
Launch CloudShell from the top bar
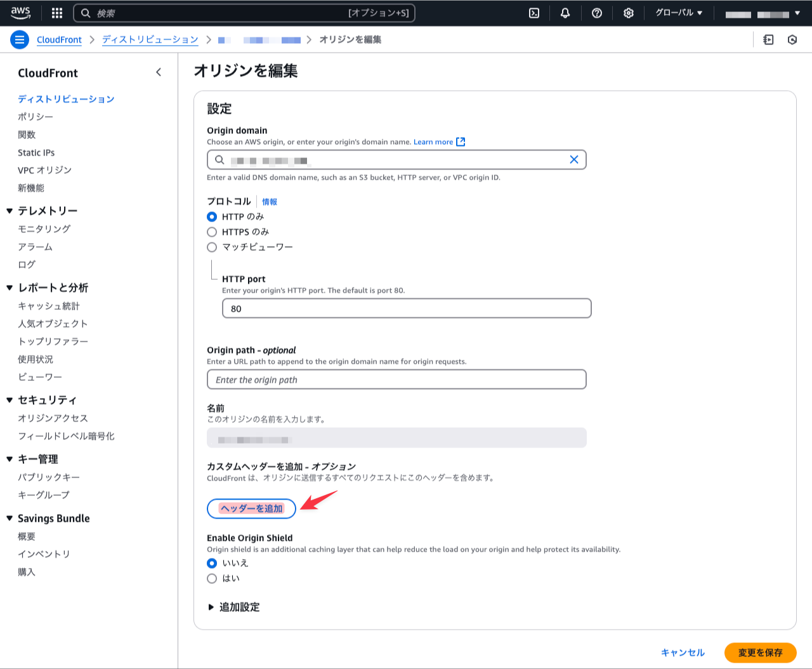[534, 13]
